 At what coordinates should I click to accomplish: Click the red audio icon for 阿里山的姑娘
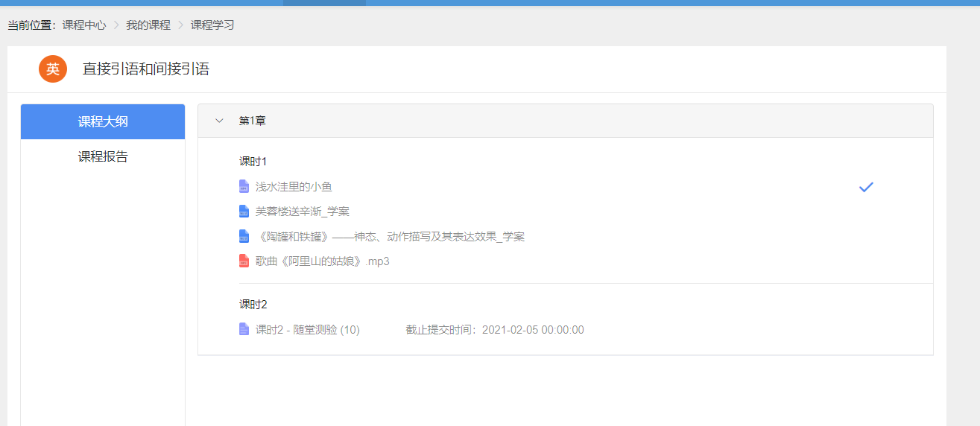(244, 261)
